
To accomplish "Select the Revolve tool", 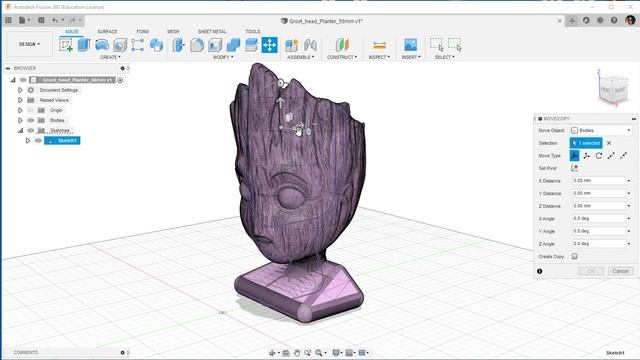I will 102,45.
